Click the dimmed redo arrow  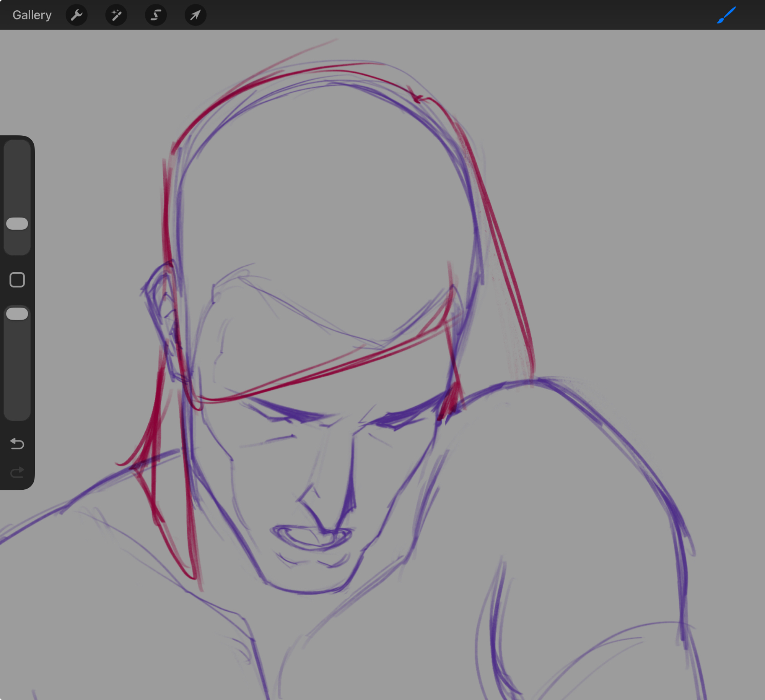pyautogui.click(x=17, y=473)
